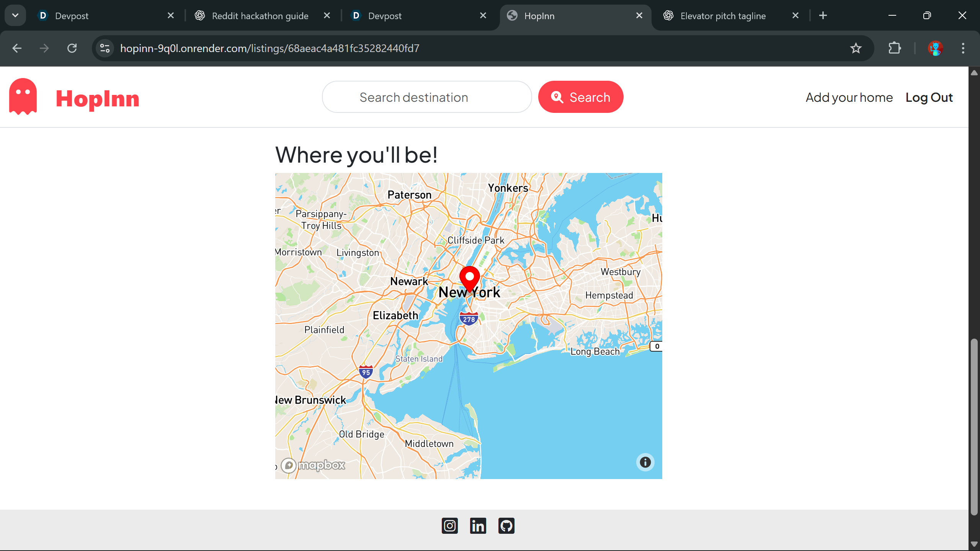Click the map attribution info icon

click(645, 462)
